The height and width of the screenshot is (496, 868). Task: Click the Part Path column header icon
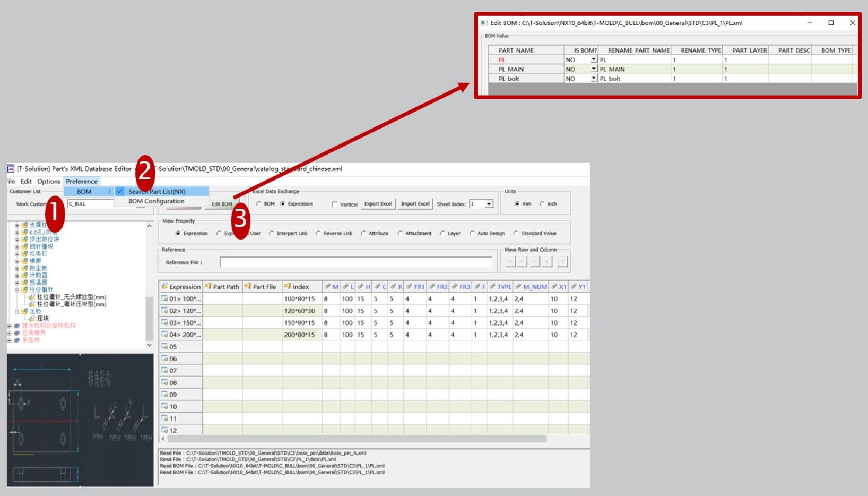[x=208, y=286]
